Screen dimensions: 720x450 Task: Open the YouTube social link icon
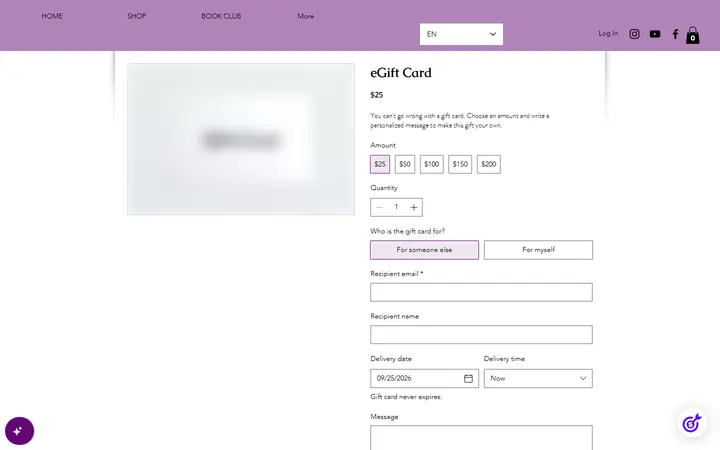[655, 34]
